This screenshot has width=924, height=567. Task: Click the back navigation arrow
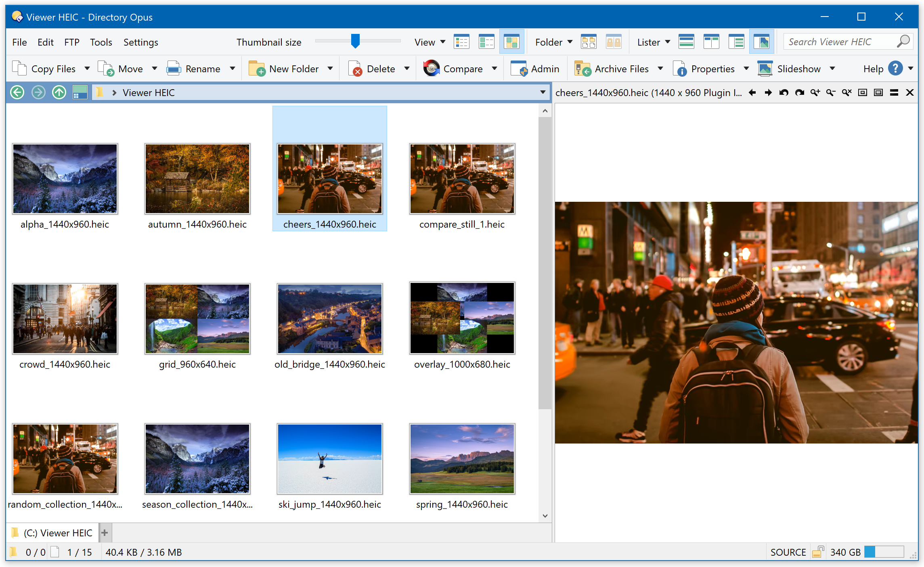tap(16, 92)
